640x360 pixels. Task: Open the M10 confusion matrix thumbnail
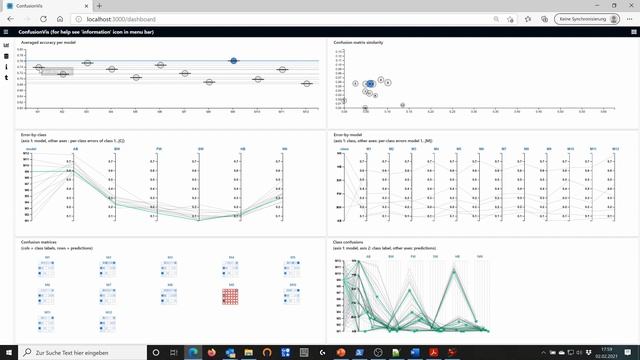click(292, 296)
